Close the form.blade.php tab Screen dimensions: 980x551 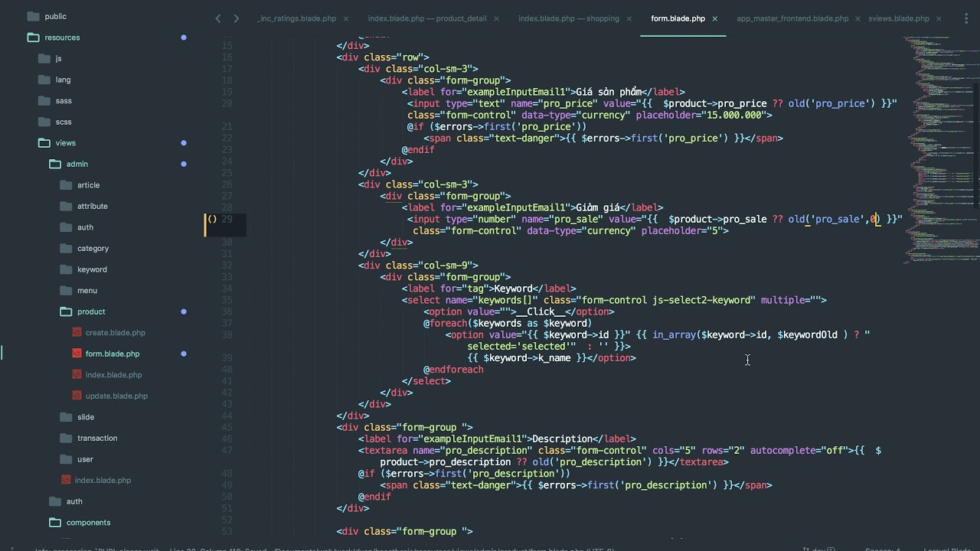pyautogui.click(x=714, y=18)
